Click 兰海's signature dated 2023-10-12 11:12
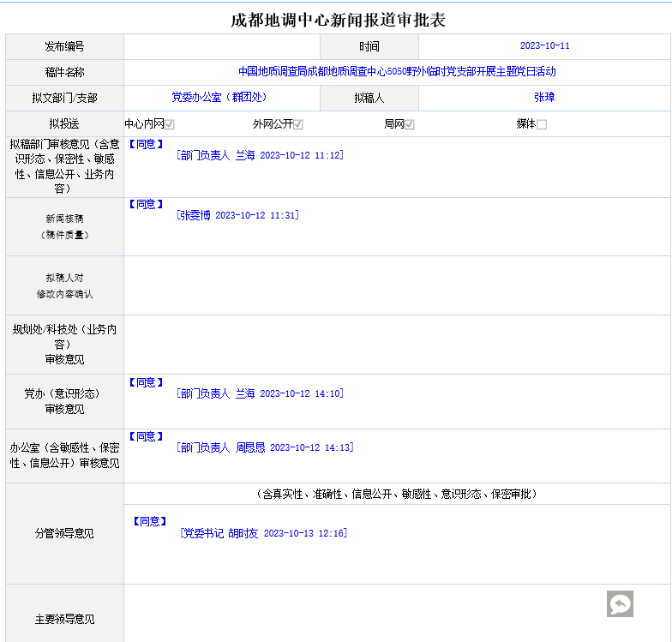The width and height of the screenshot is (672, 642). pyautogui.click(x=260, y=155)
